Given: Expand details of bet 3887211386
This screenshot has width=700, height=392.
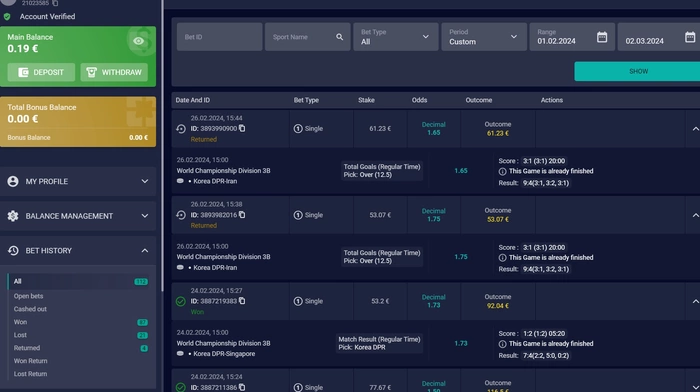Looking at the screenshot, I should point(695,388).
